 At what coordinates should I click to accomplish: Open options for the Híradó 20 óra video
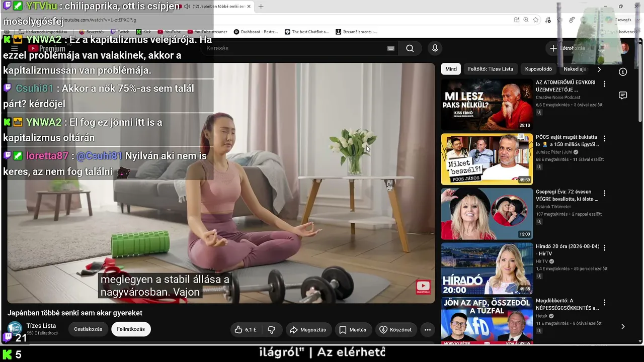point(604,248)
